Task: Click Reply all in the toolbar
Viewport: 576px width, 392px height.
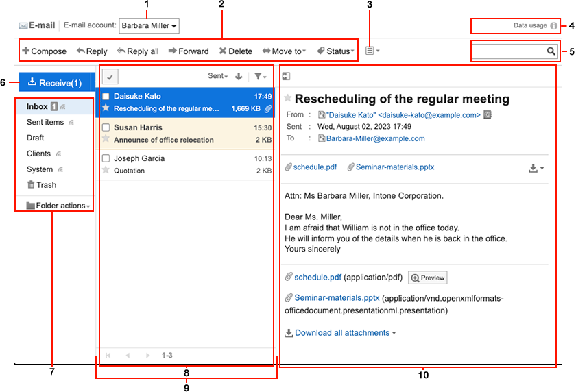Action: [x=138, y=51]
